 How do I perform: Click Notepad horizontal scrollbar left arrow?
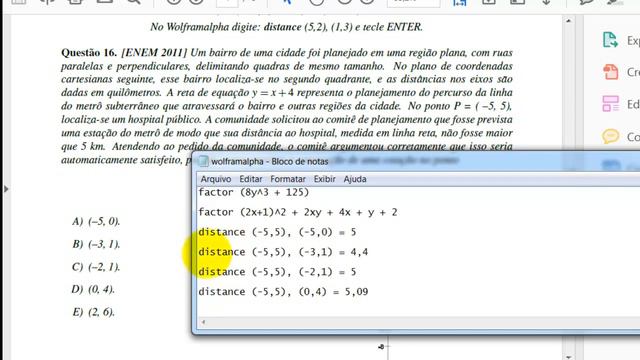point(203,322)
